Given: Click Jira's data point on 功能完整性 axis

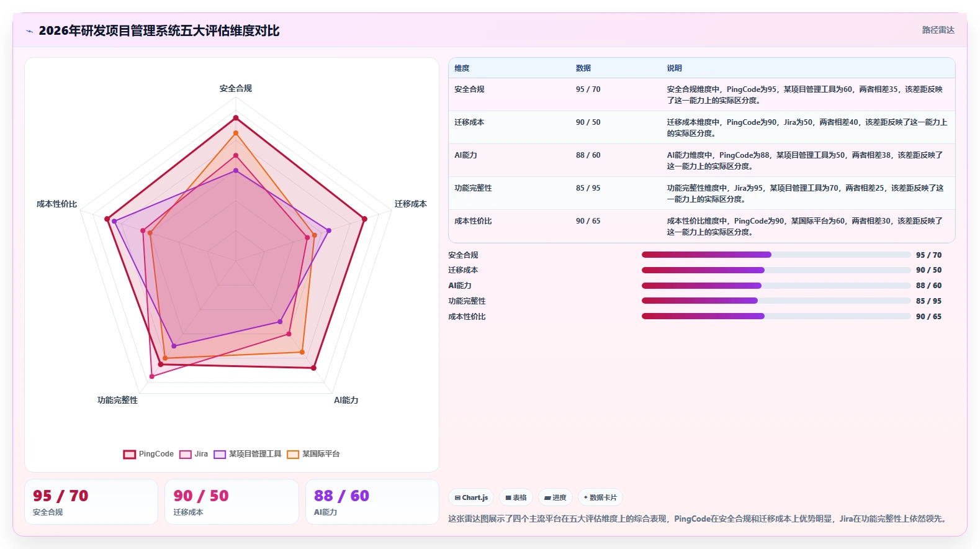Looking at the screenshot, I should (x=151, y=376).
